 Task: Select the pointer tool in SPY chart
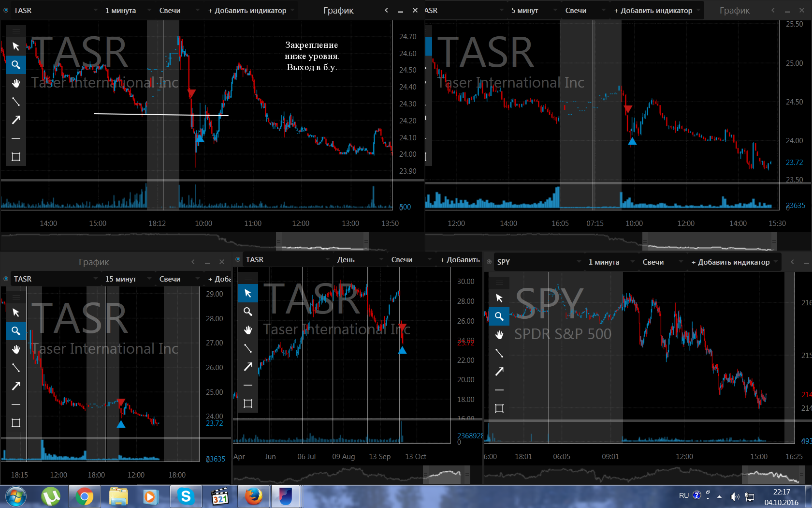[x=499, y=298]
